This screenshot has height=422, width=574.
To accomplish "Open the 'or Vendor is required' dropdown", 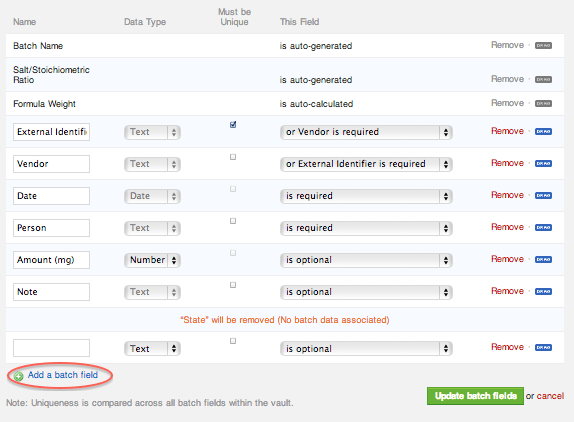I will (366, 132).
